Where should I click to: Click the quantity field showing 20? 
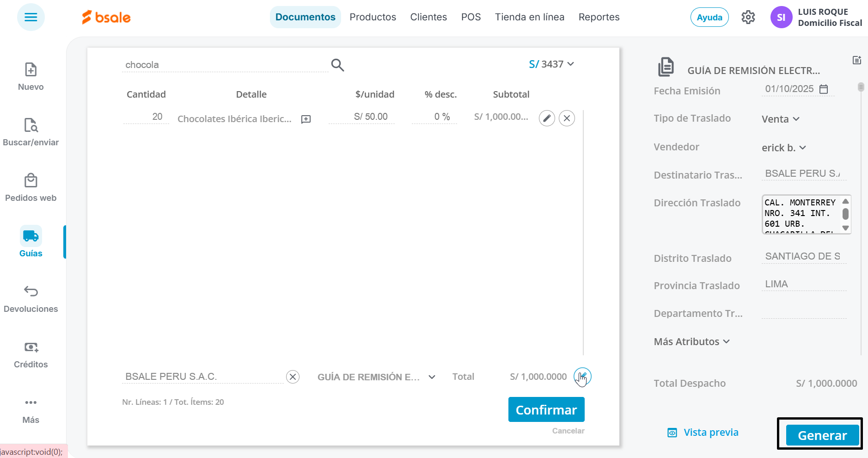(x=146, y=117)
